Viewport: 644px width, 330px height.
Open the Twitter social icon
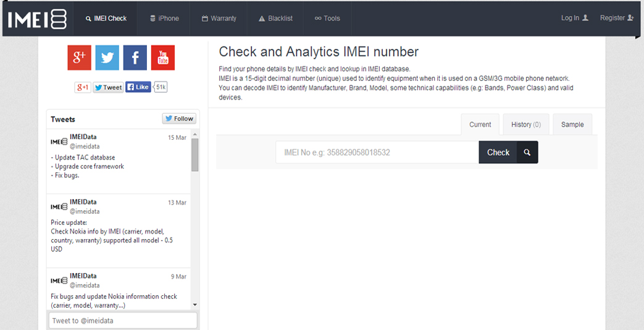107,57
